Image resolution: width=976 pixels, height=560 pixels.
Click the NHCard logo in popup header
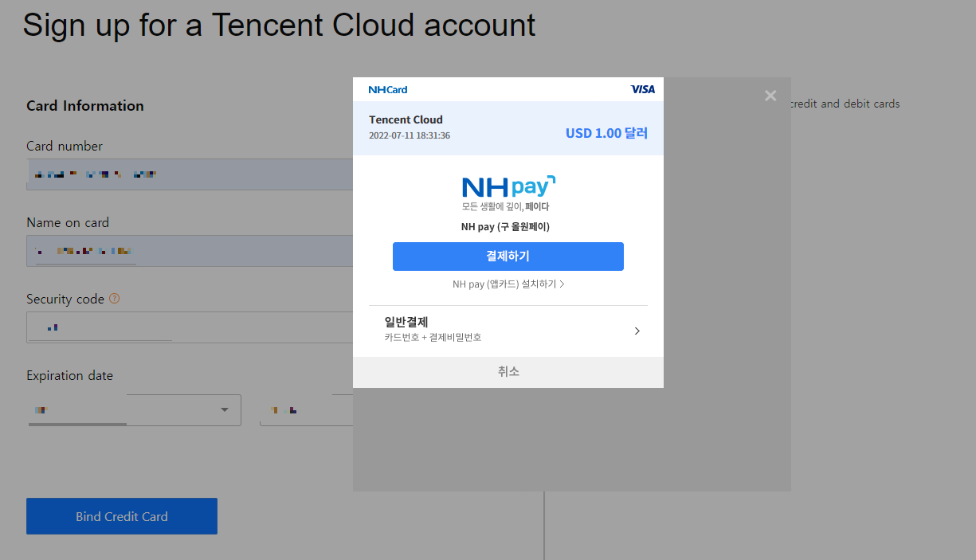388,89
